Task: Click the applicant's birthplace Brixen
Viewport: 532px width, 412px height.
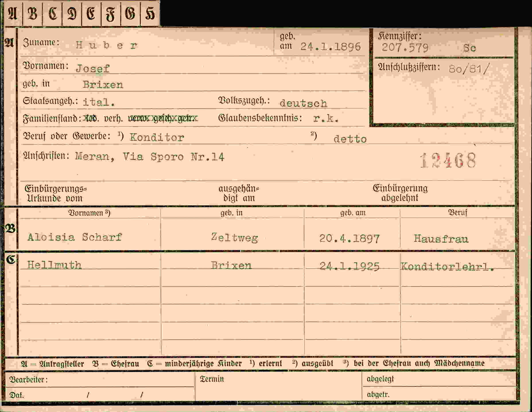Action: (103, 85)
